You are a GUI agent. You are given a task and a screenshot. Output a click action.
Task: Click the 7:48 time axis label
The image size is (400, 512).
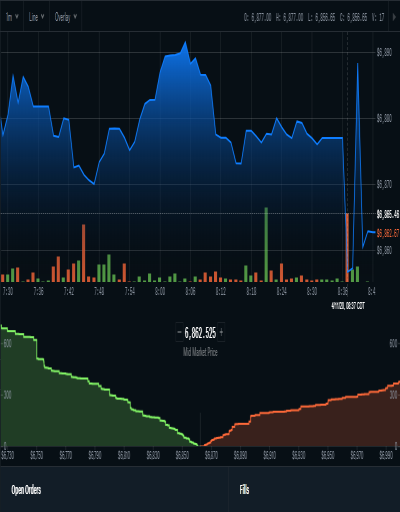pyautogui.click(x=99, y=291)
